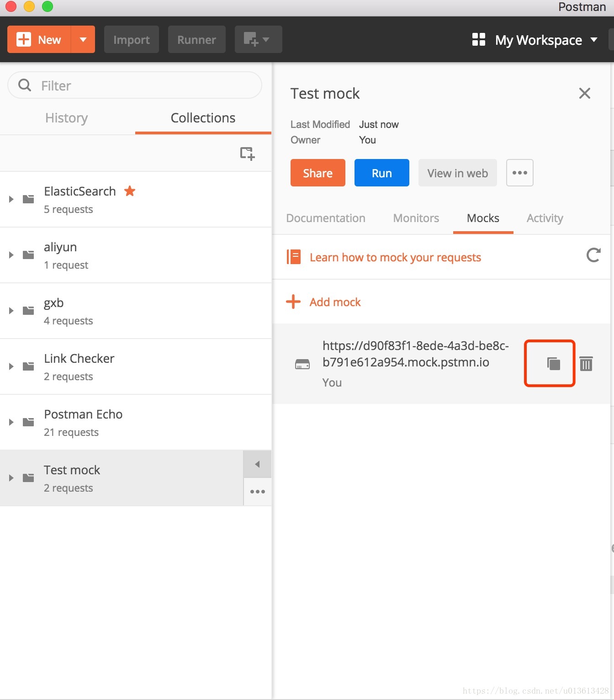Click View in web button
Viewport: 614px width, 700px height.
pyautogui.click(x=458, y=173)
